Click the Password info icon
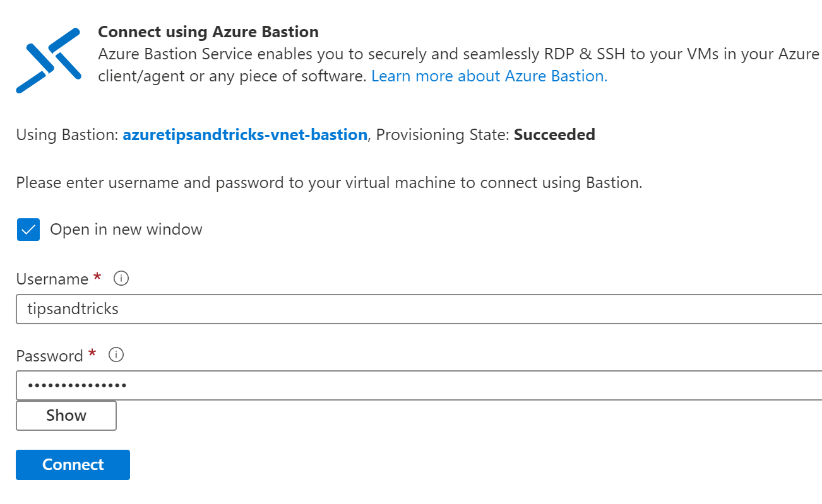This screenshot has height=504, width=822. (116, 355)
